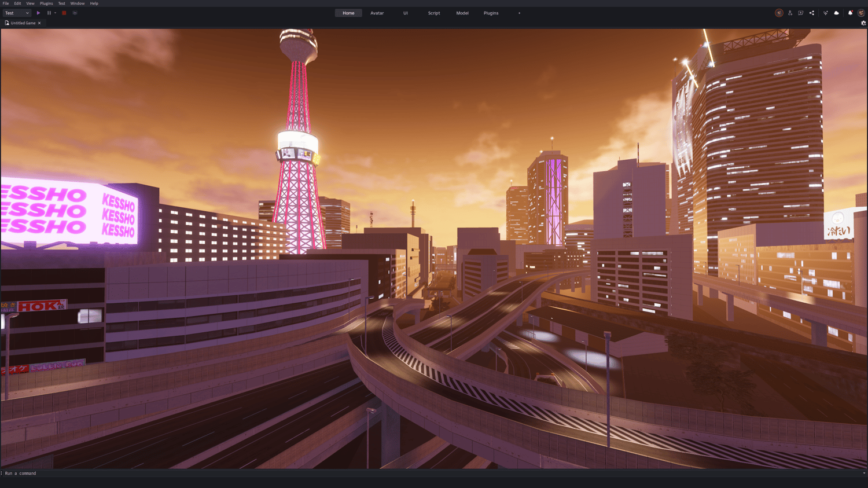Stop the playtest with the red button

64,13
